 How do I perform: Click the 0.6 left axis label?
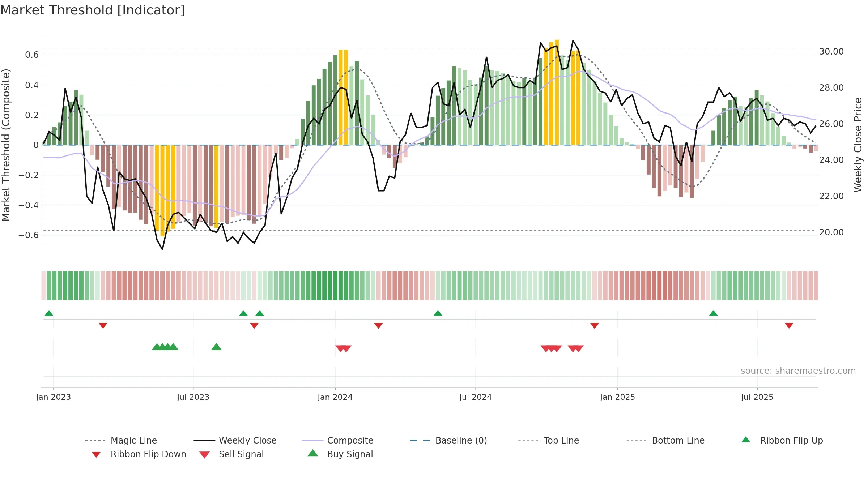pos(32,55)
